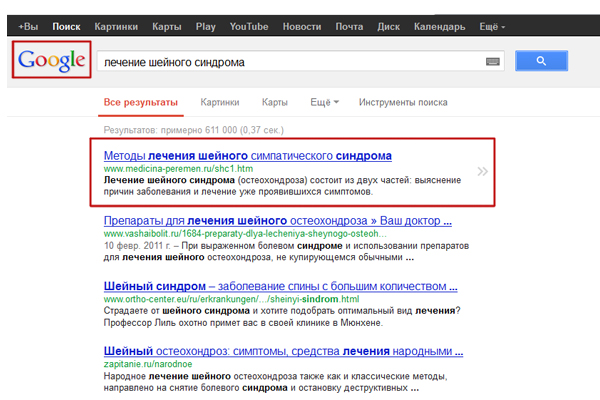Click the zapitanie.ru/narodnoe URL
The image size is (600, 400).
(x=148, y=364)
